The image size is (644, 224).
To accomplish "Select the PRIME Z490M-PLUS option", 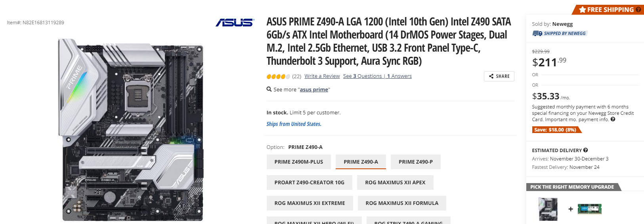I will coord(298,162).
